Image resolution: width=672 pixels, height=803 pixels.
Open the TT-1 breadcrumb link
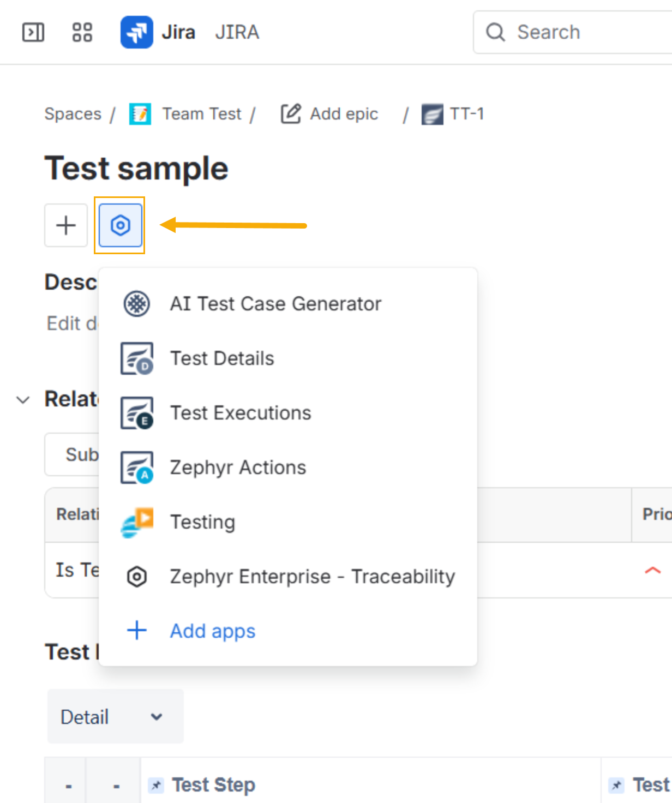pyautogui.click(x=467, y=114)
